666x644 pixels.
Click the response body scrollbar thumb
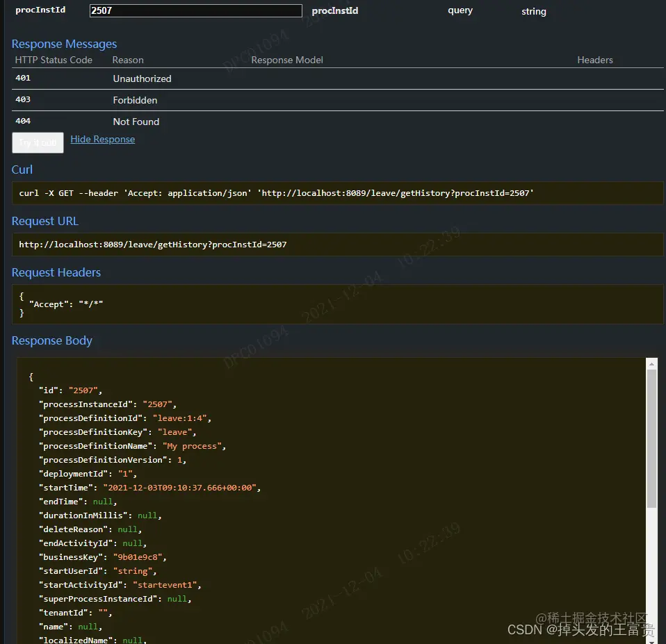(651, 438)
